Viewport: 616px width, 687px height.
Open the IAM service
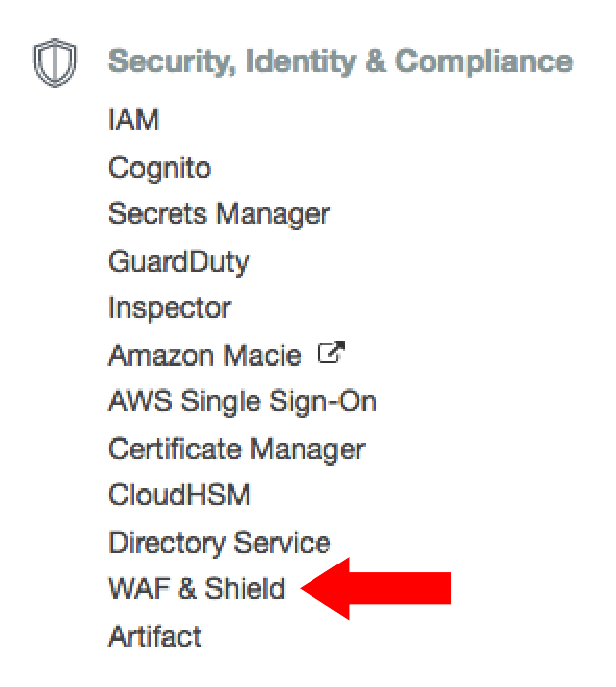pyautogui.click(x=133, y=119)
